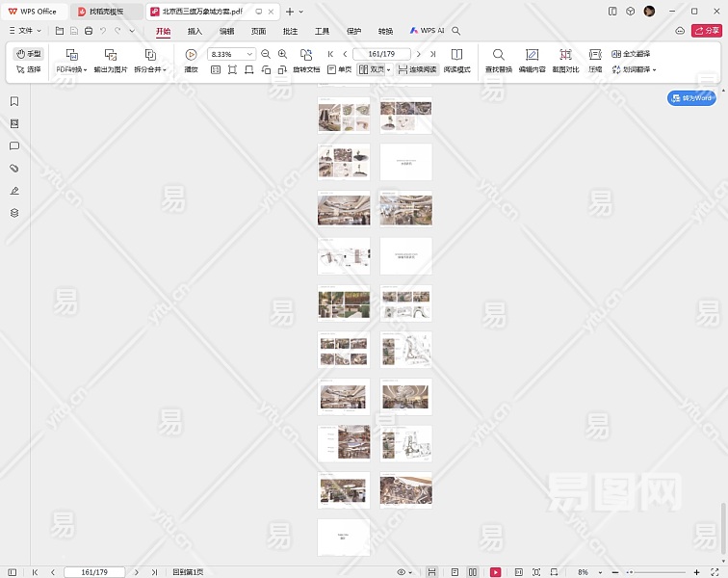728x578 pixels.
Task: Toggle 单页 single page view
Action: click(338, 70)
